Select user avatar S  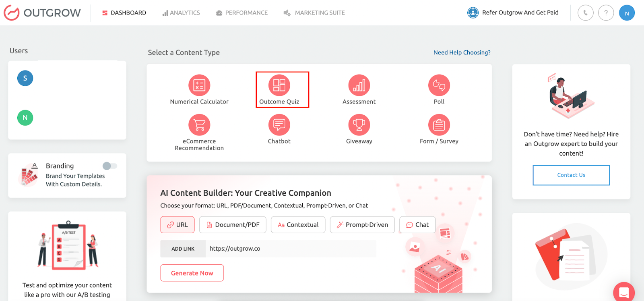pos(25,78)
